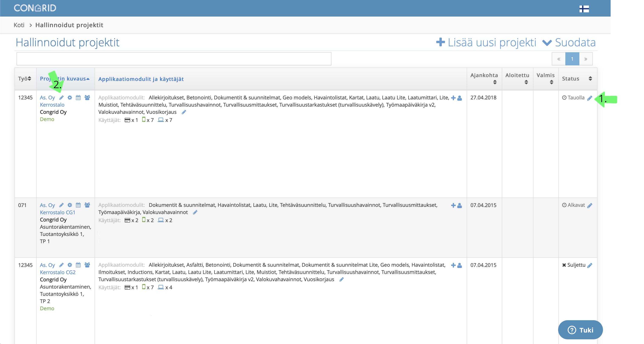Open the Tuki support button
Viewport: 644px width, 344px height.
click(580, 330)
